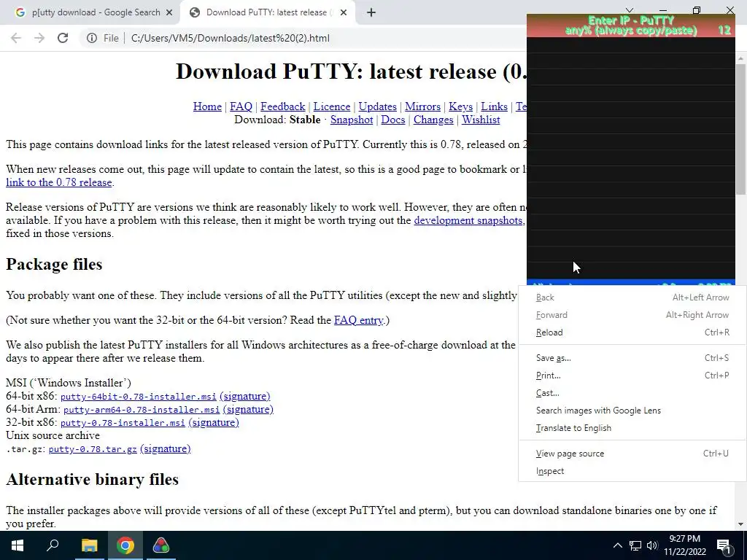Open signature link for 64-bit x86 installer
747x560 pixels.
tap(245, 396)
